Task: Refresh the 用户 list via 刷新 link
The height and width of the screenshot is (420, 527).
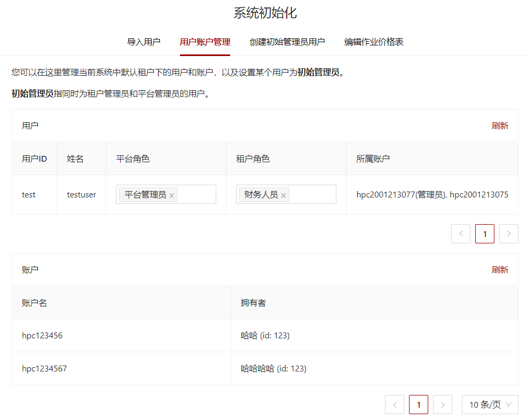Action: coord(500,125)
